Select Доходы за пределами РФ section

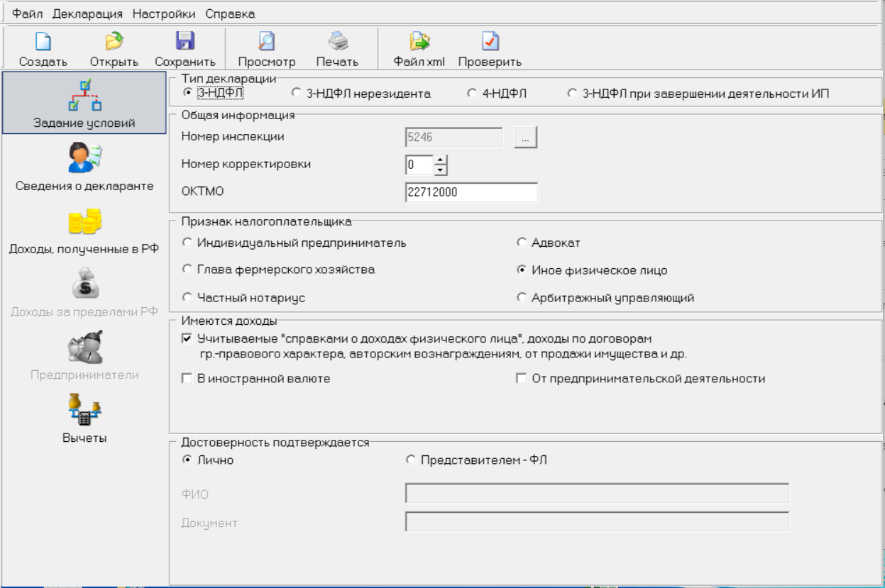tap(85, 293)
